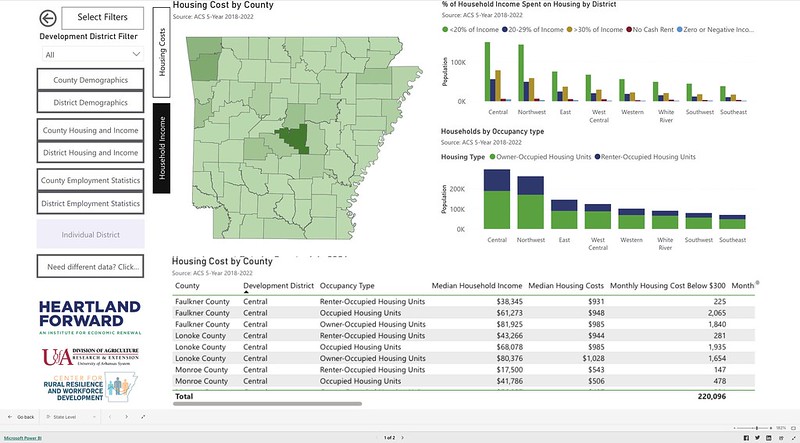Share report on Twitter
Screen dimensions: 800x443
point(757,438)
